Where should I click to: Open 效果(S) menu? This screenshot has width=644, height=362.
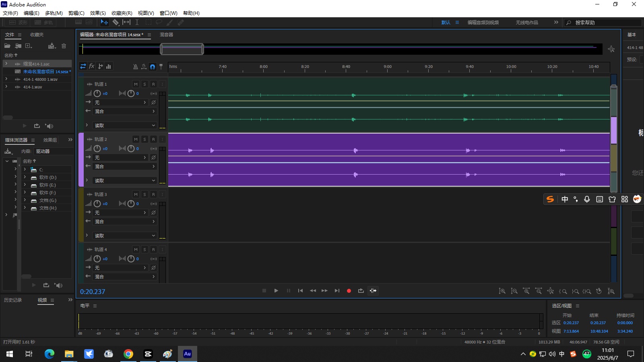[x=98, y=13]
